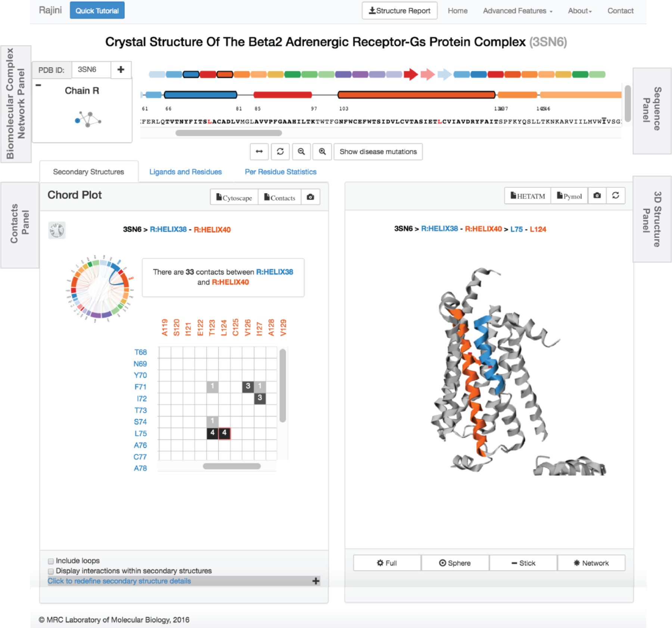Zoom in the sequence viewer
Image resolution: width=672 pixels, height=628 pixels.
tap(322, 151)
